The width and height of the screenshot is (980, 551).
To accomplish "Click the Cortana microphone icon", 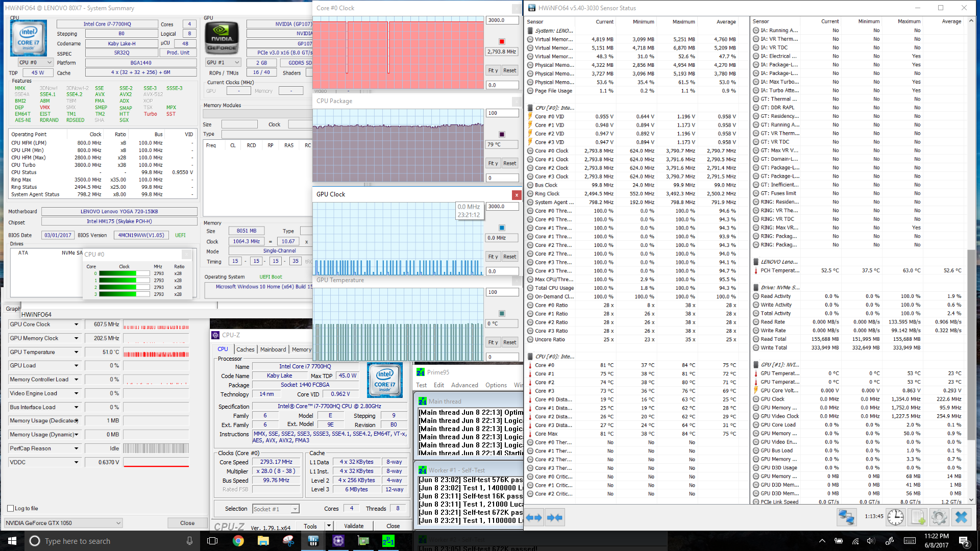I will [190, 541].
